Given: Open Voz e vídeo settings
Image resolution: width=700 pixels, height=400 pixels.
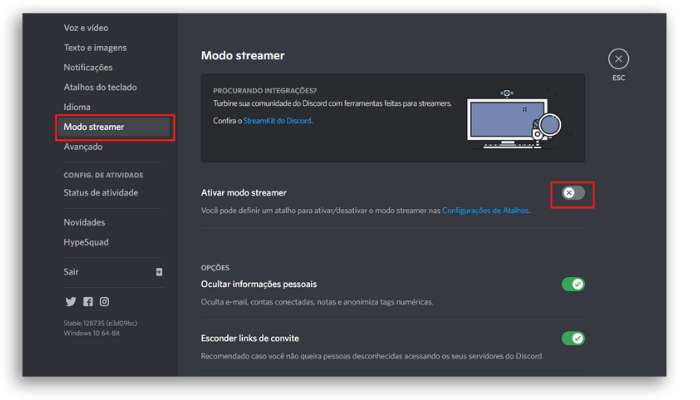Looking at the screenshot, I should click(86, 28).
